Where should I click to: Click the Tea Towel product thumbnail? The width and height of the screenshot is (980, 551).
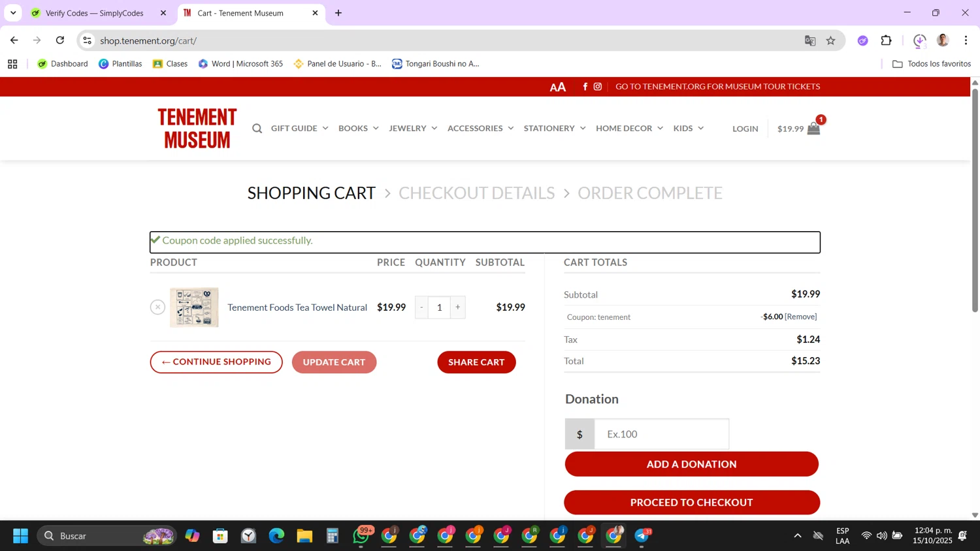pos(194,307)
